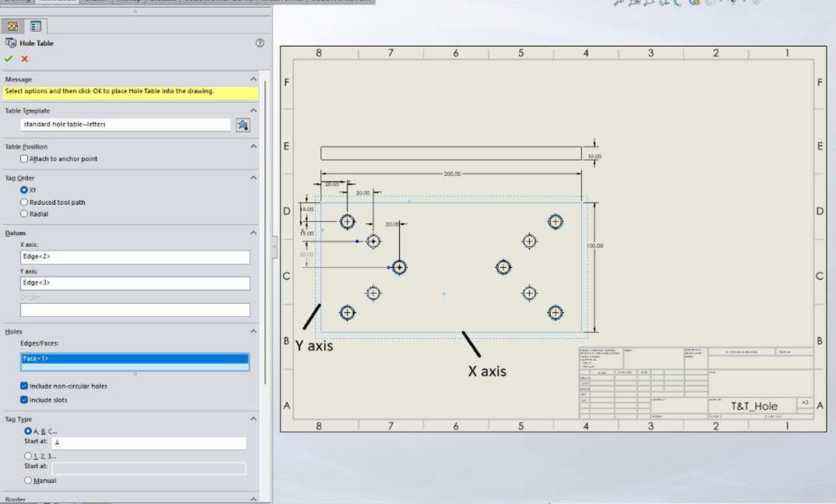The height and width of the screenshot is (504, 836).
Task: Select Reduced tool path tag order
Action: tap(24, 203)
